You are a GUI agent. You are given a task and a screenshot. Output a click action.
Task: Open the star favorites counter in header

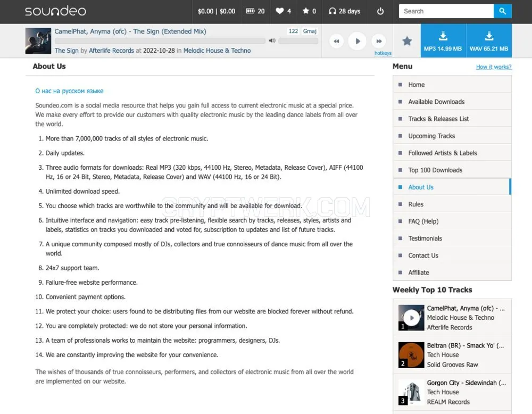tap(309, 11)
